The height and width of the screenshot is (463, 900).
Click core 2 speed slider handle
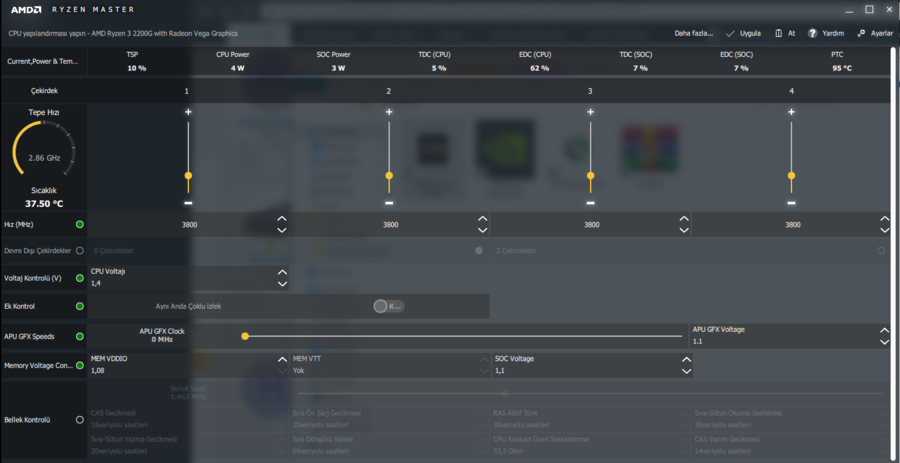pyautogui.click(x=389, y=176)
